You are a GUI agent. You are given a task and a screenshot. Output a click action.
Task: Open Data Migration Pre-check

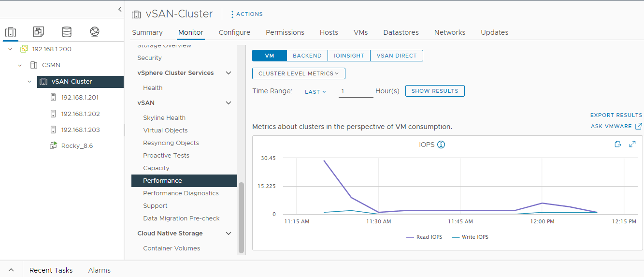pos(181,219)
